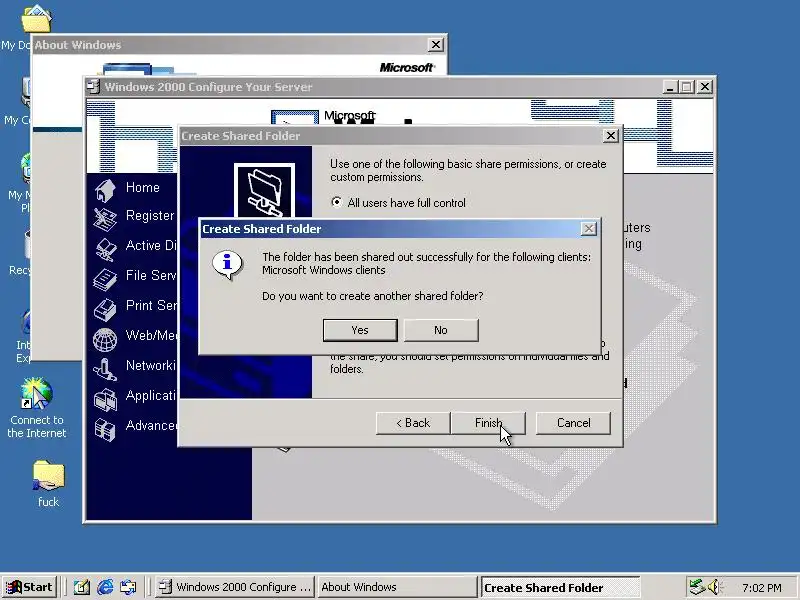Click the network tray icon
This screenshot has height=600, width=800.
pyautogui.click(x=696, y=587)
